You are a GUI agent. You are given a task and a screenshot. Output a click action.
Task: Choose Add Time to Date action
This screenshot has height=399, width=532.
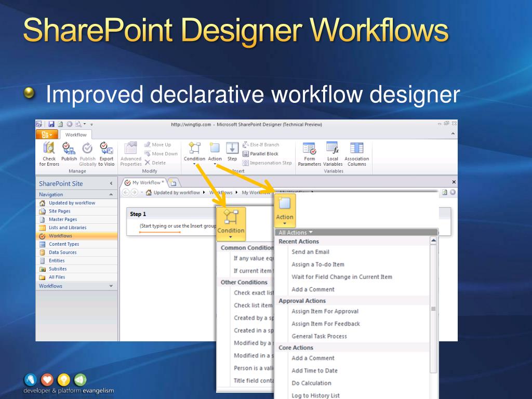pyautogui.click(x=314, y=370)
